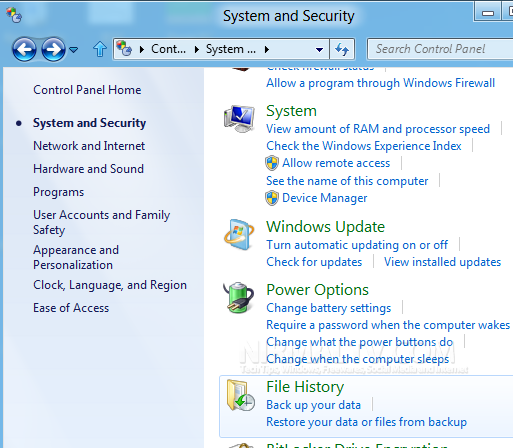Go forward with the Forward arrow button
Viewport: 513px width, 448px height.
53,49
